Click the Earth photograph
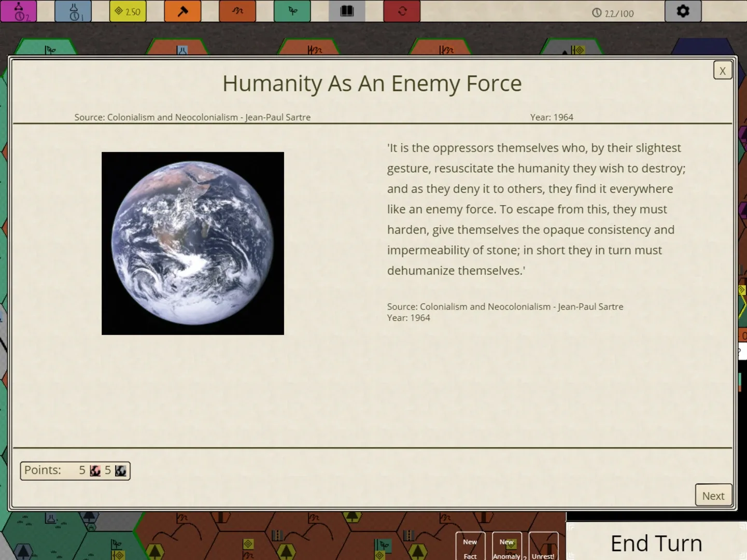 (x=193, y=243)
